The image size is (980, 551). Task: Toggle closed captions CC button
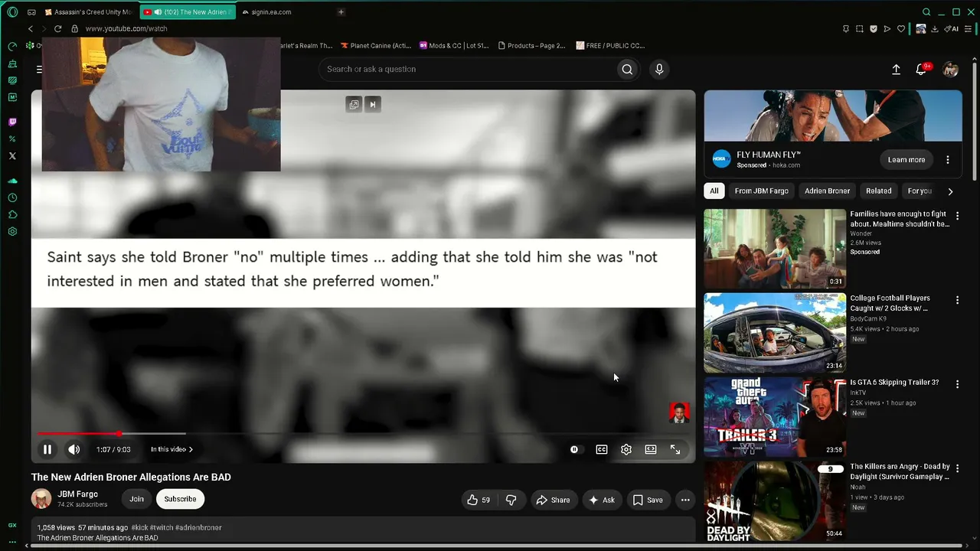coord(602,449)
